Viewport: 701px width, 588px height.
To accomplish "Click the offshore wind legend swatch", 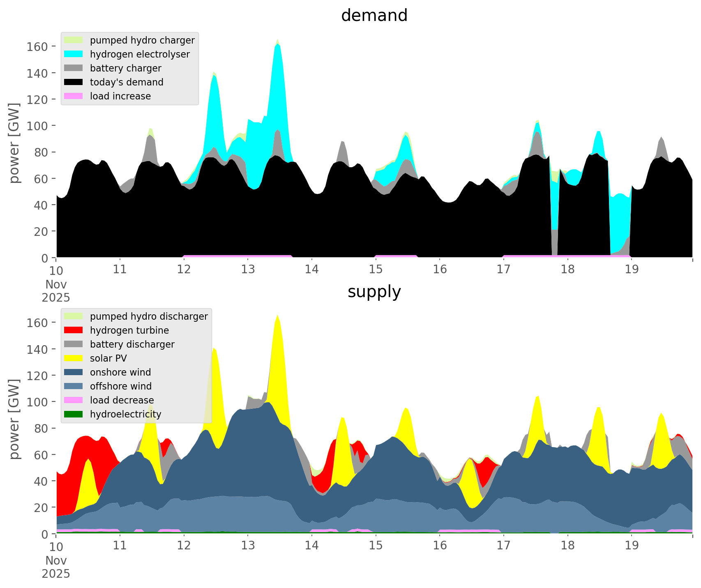I will pyautogui.click(x=74, y=386).
